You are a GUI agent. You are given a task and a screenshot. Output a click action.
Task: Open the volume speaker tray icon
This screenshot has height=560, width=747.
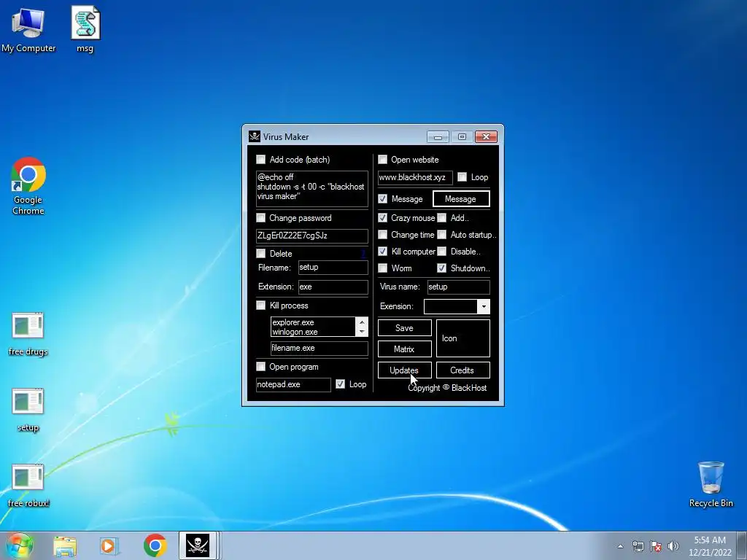click(x=673, y=546)
